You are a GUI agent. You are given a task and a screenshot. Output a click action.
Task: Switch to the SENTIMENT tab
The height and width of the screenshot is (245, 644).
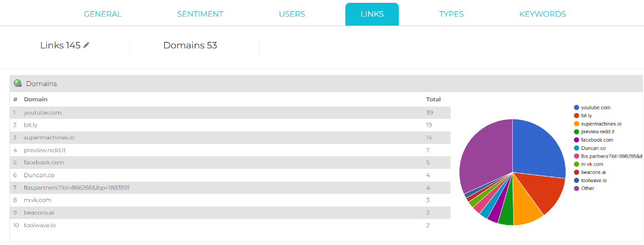point(200,14)
